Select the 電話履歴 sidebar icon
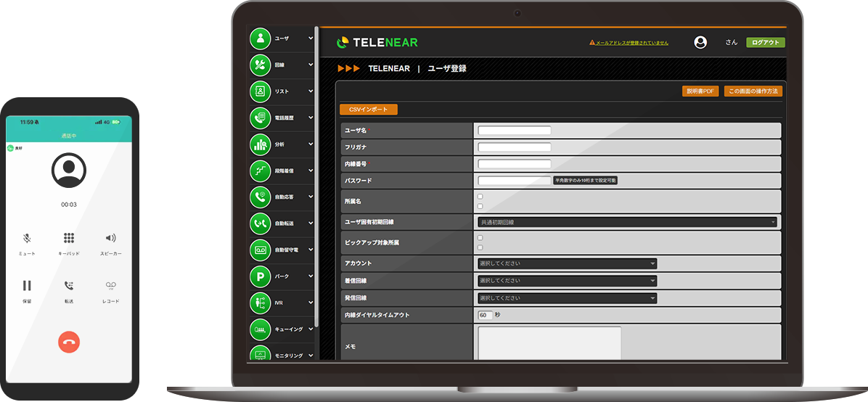 click(260, 118)
